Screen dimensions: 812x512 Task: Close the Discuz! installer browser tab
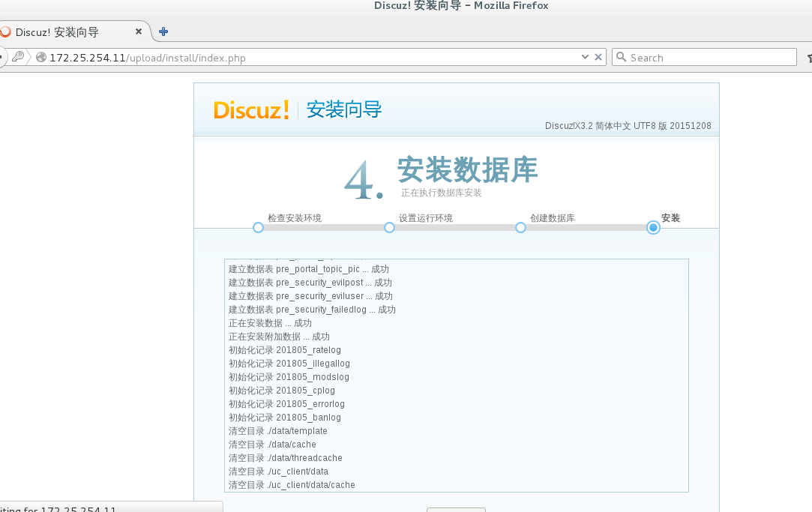pos(138,31)
